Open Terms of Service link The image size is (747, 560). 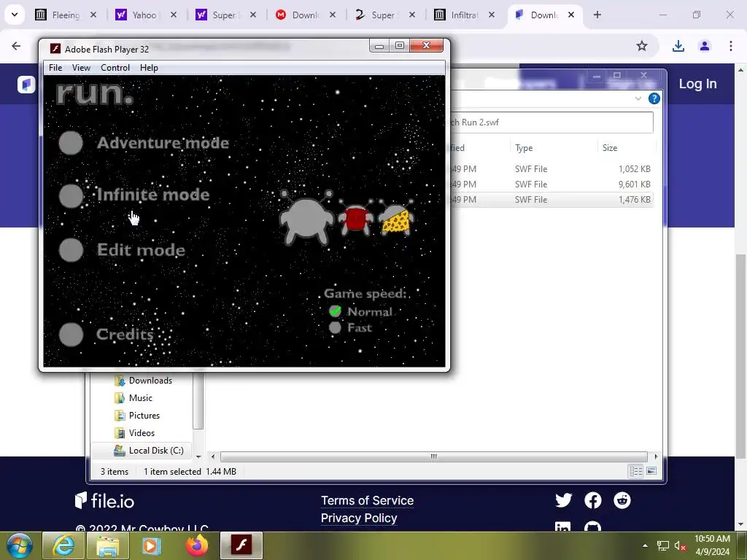point(368,500)
